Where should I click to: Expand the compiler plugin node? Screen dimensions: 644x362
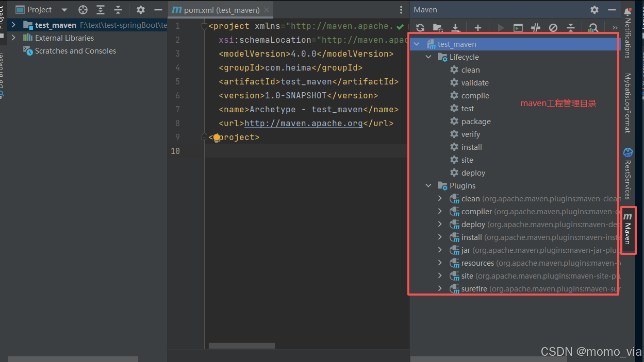440,212
